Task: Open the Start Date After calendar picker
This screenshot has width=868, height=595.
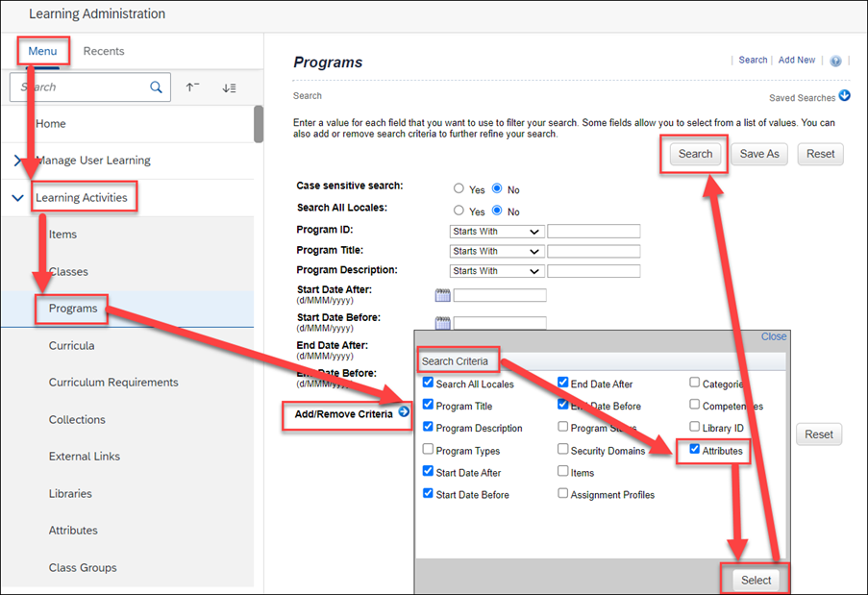Action: click(x=443, y=295)
